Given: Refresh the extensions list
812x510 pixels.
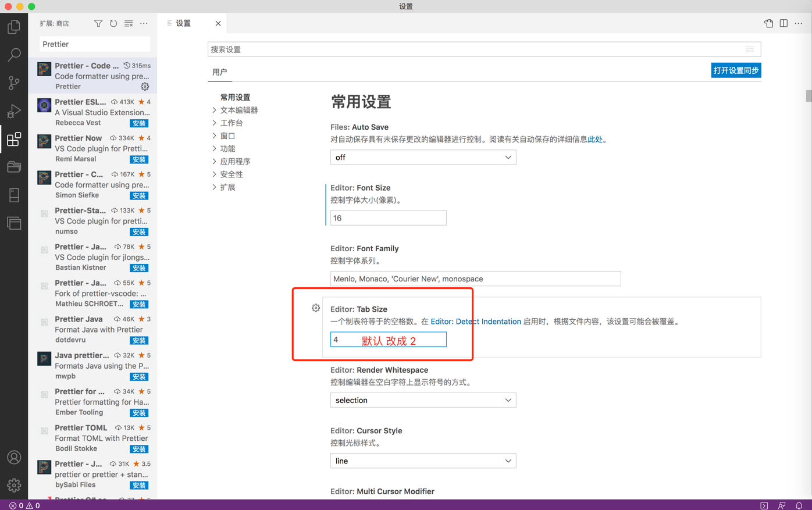Looking at the screenshot, I should pyautogui.click(x=113, y=23).
